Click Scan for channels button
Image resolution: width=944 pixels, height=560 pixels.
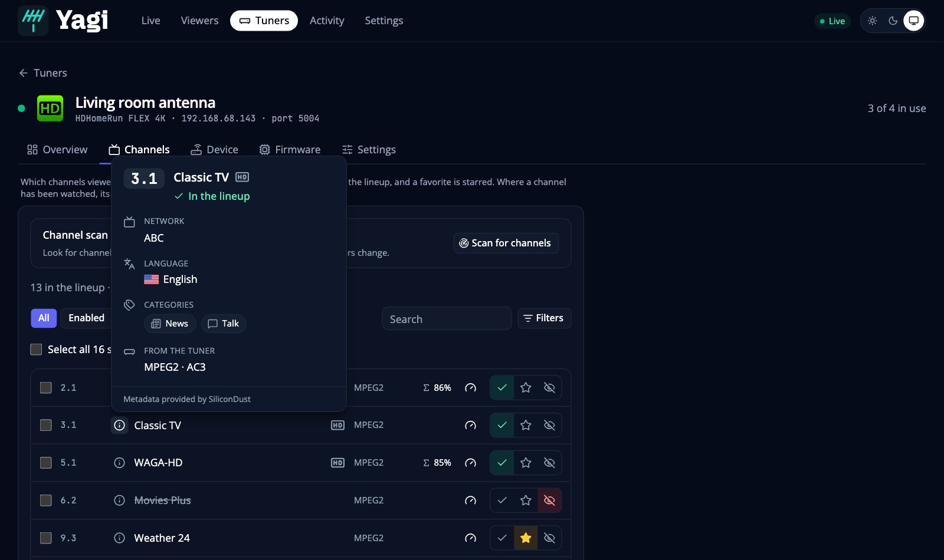pos(506,243)
